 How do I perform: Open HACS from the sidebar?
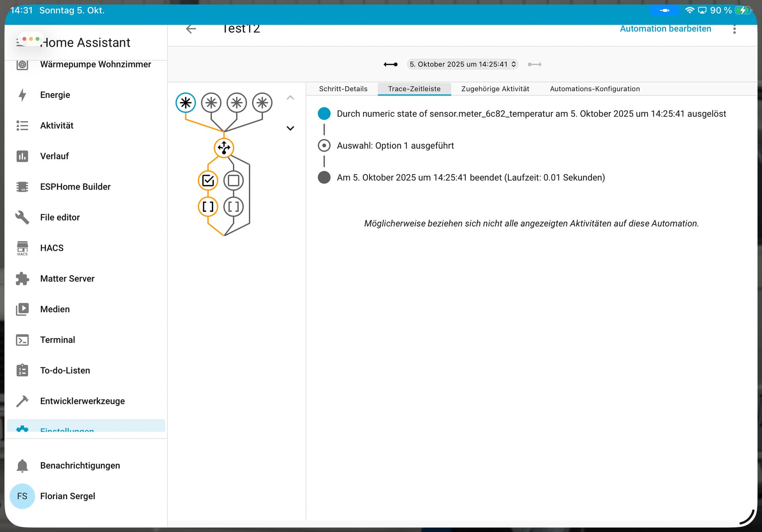tap(52, 248)
